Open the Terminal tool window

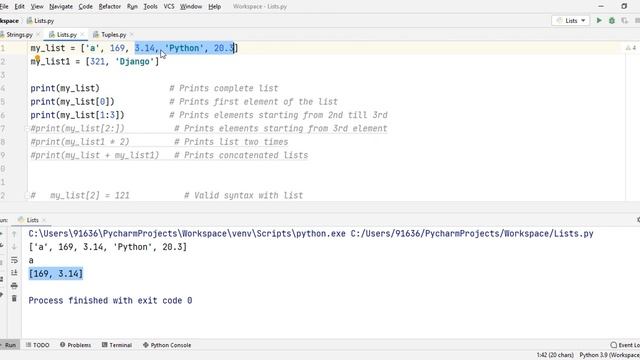tap(117, 345)
